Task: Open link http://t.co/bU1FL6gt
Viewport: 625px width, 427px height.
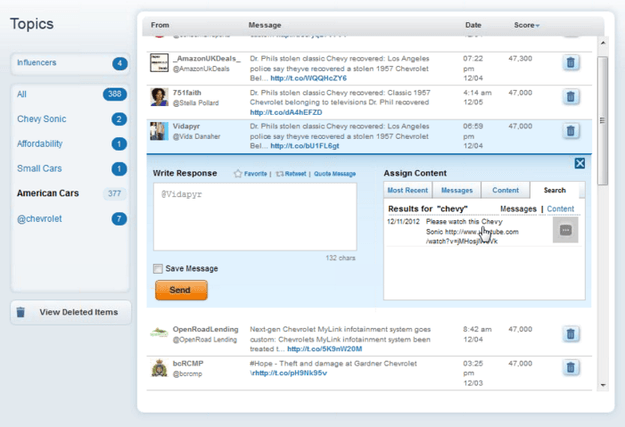Action: tap(305, 146)
